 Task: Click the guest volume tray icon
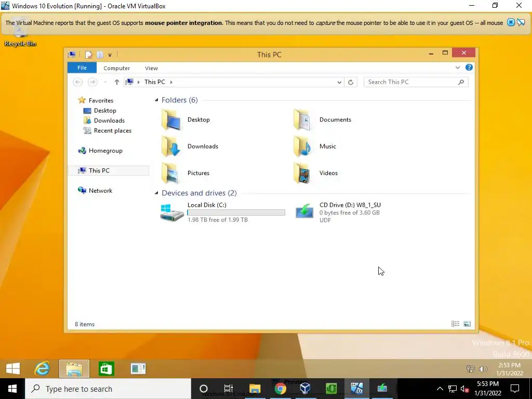pyautogui.click(x=483, y=369)
